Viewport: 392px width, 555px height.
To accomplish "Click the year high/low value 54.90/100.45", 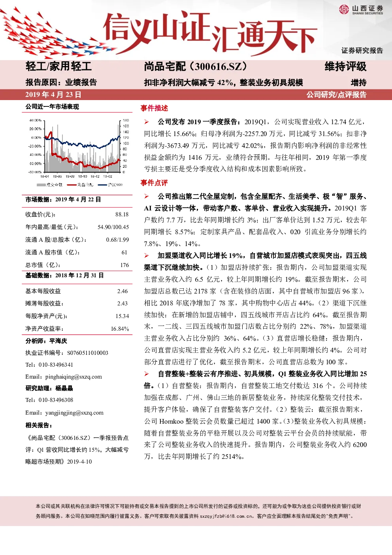I will coord(113,227).
